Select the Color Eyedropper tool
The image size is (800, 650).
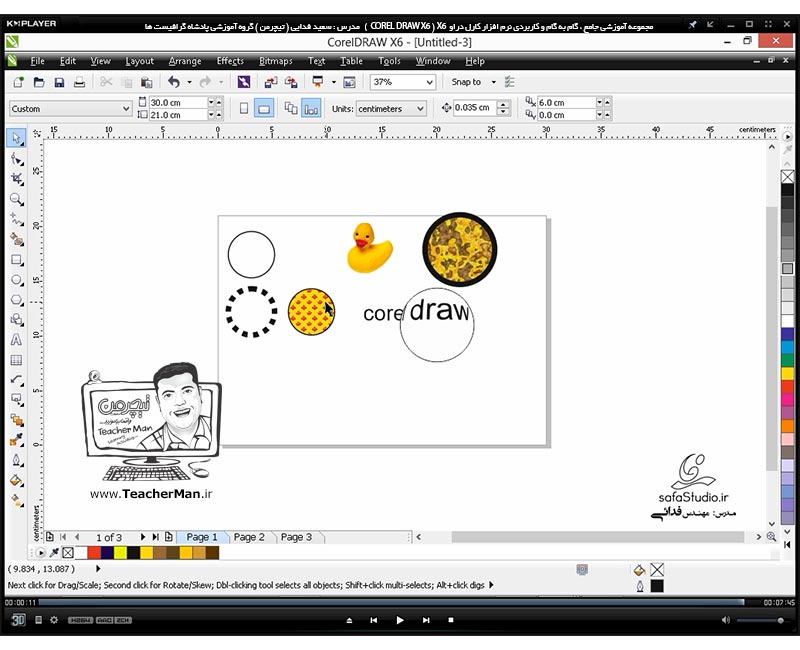[x=17, y=440]
